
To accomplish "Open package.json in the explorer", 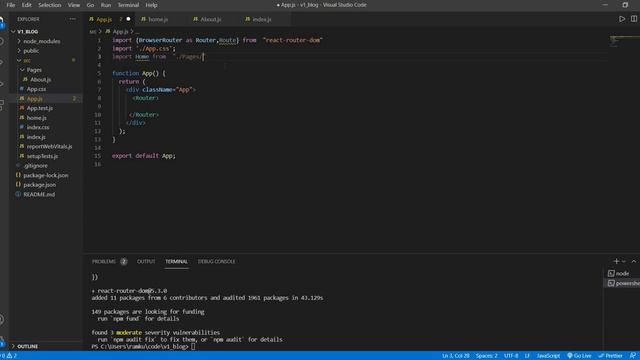I will (39, 184).
